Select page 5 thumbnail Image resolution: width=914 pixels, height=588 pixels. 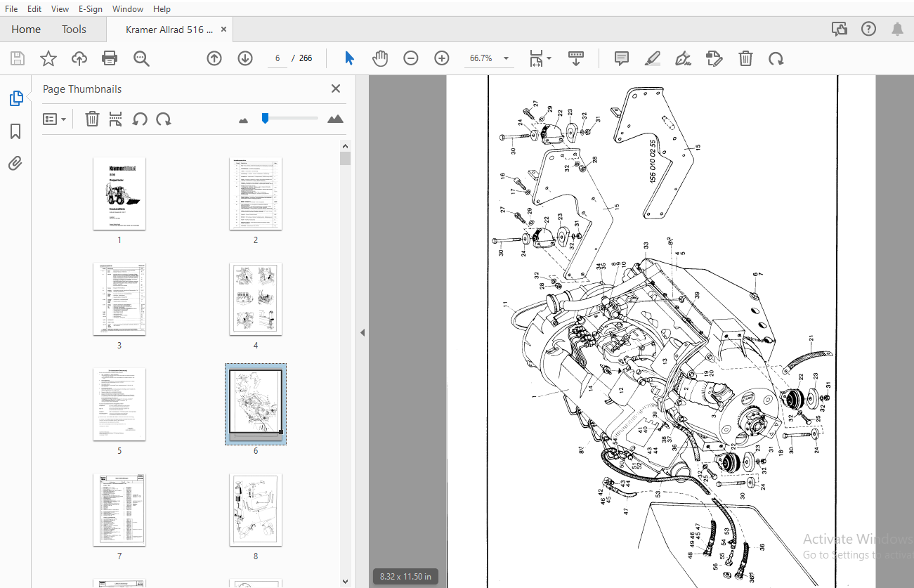point(119,404)
